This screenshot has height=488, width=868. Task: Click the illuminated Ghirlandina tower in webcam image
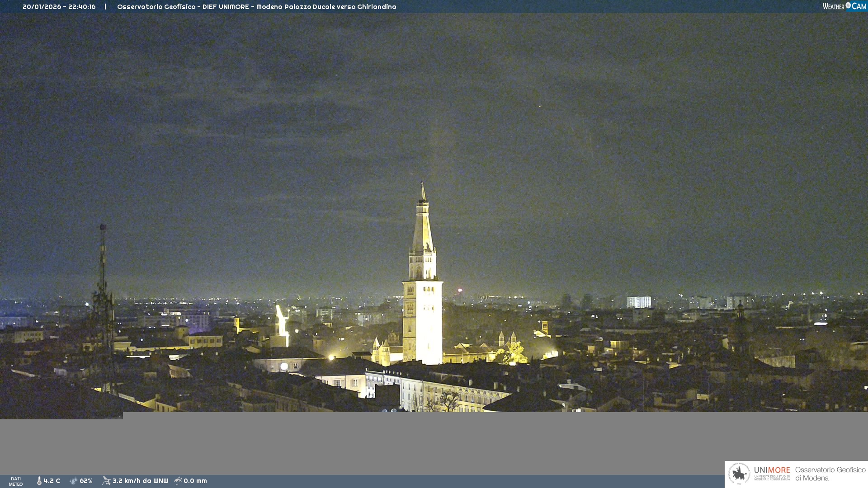[422, 289]
